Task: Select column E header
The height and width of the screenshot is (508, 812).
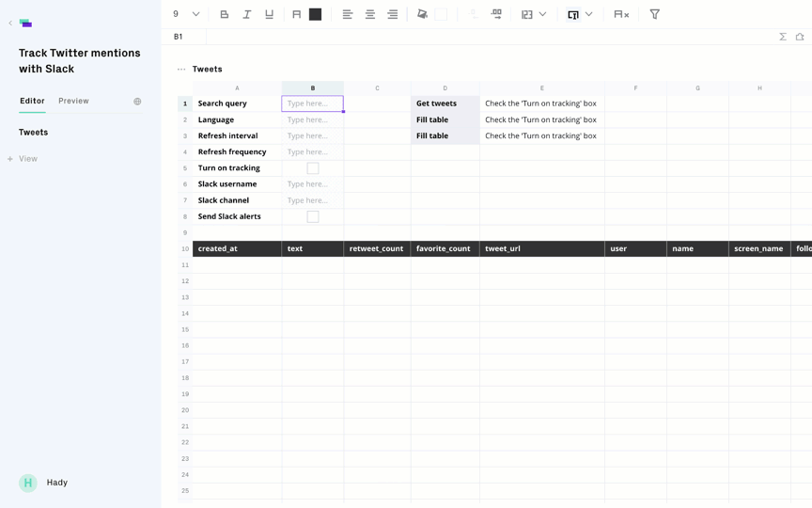Action: tap(542, 88)
